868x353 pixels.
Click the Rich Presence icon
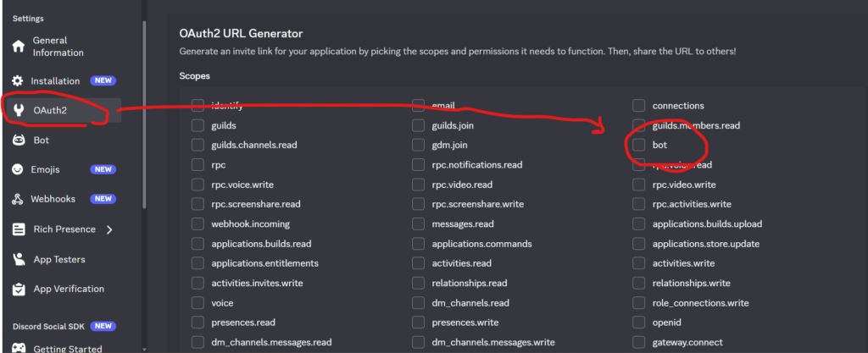(x=18, y=229)
